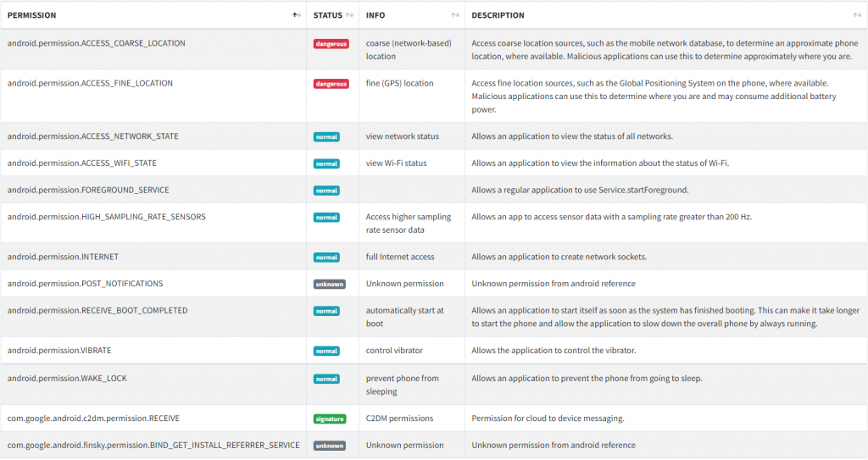Click the dangerous badge for ACCESS_COARSE_LOCATION

pyautogui.click(x=331, y=44)
